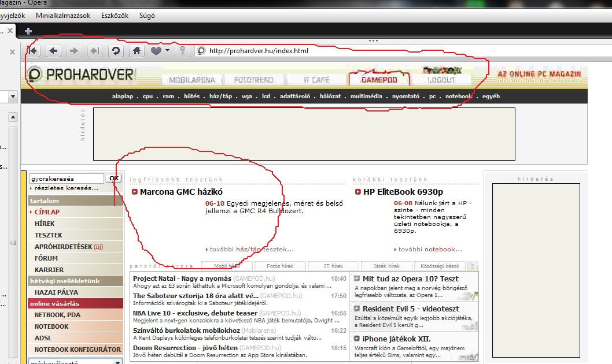Open the hálózat category link
The height and width of the screenshot is (364, 612).
pos(330,96)
